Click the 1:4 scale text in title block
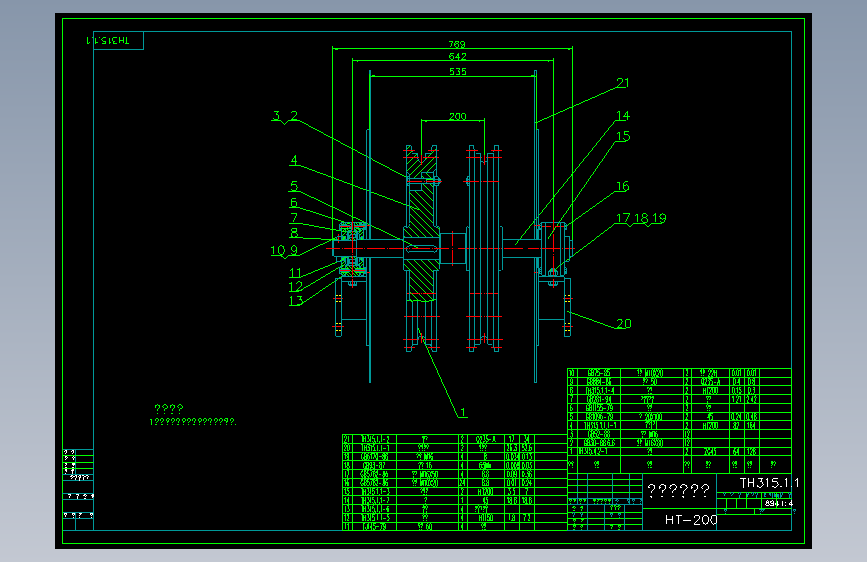Screen dimensions: 867x562 click(x=786, y=503)
